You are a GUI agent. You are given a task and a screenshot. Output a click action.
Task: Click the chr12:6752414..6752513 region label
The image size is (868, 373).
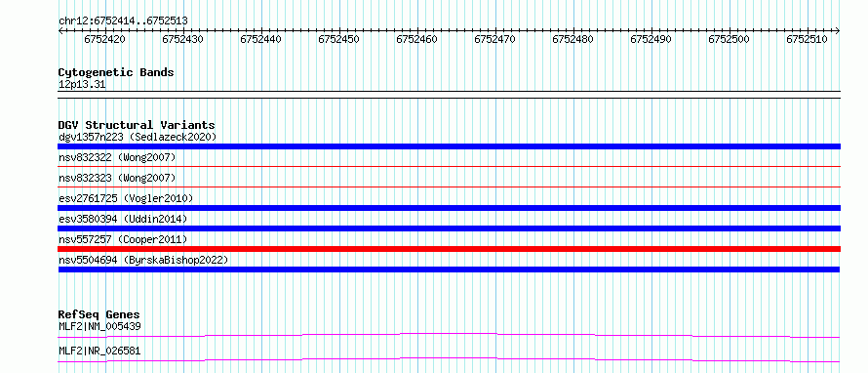(x=123, y=21)
